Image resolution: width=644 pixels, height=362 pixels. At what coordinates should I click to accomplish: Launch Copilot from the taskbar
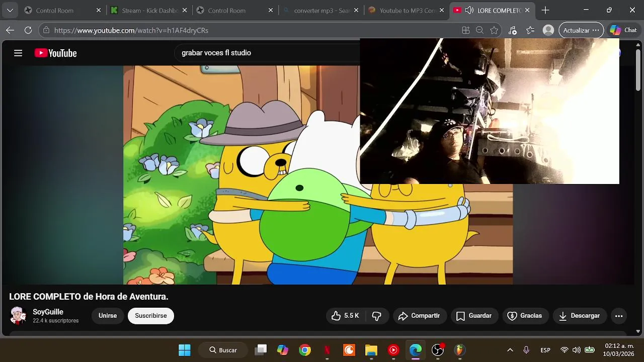[x=283, y=350]
